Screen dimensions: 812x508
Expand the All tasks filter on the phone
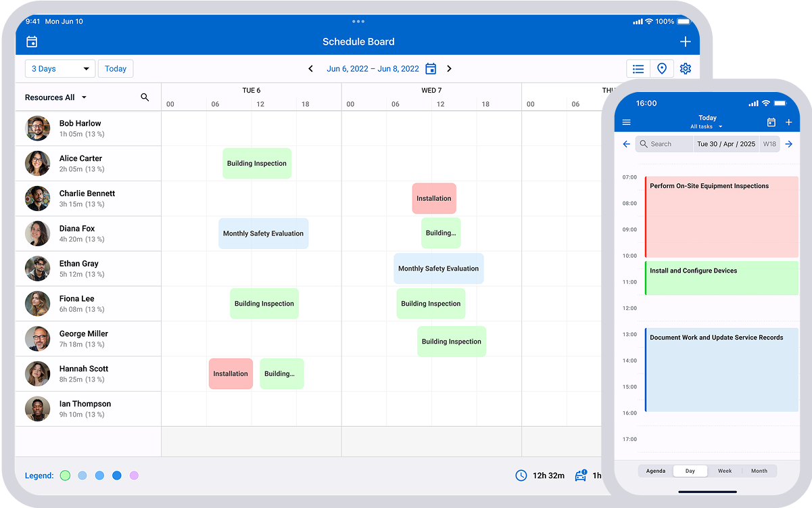point(707,126)
